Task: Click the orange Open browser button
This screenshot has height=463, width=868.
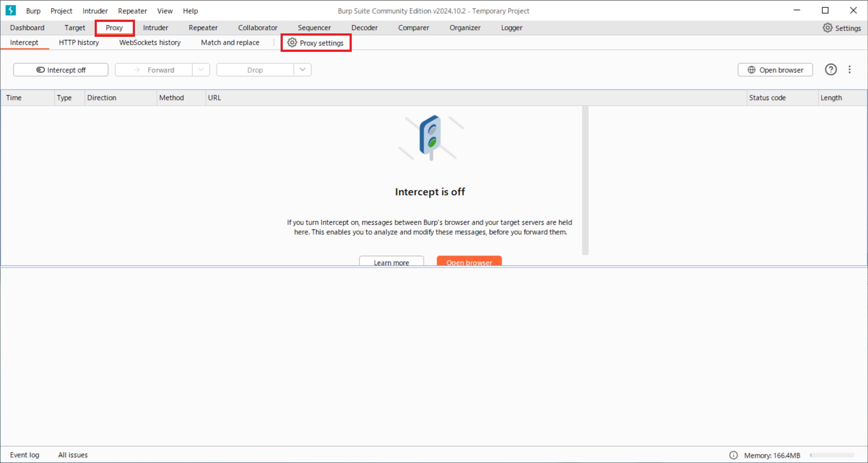Action: coord(469,260)
